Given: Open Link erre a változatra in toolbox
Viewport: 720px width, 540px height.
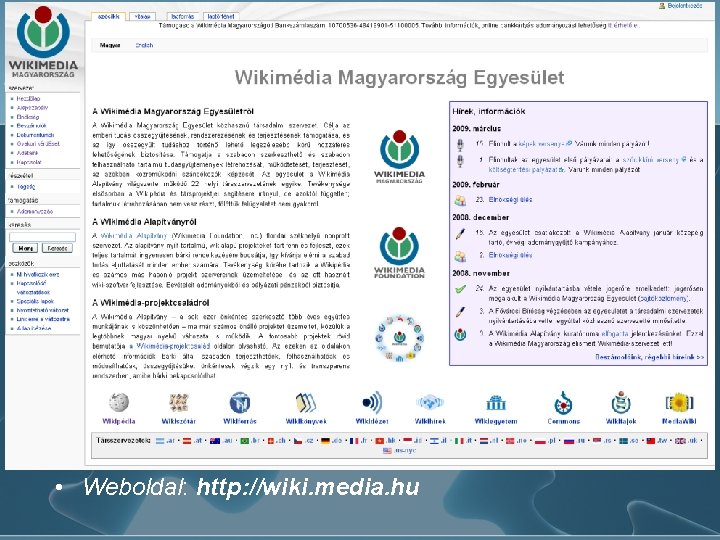Looking at the screenshot, I should pos(43,319).
